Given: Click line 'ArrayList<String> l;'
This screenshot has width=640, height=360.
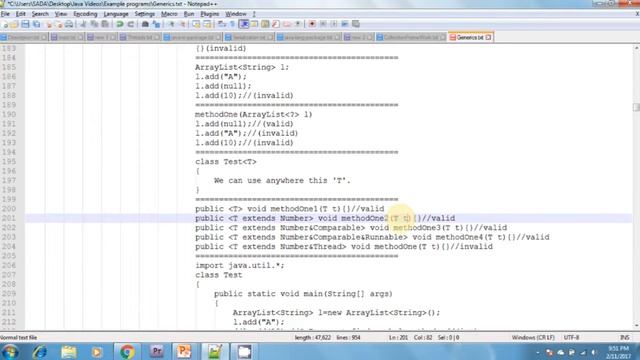Looking at the screenshot, I should (x=242, y=67).
